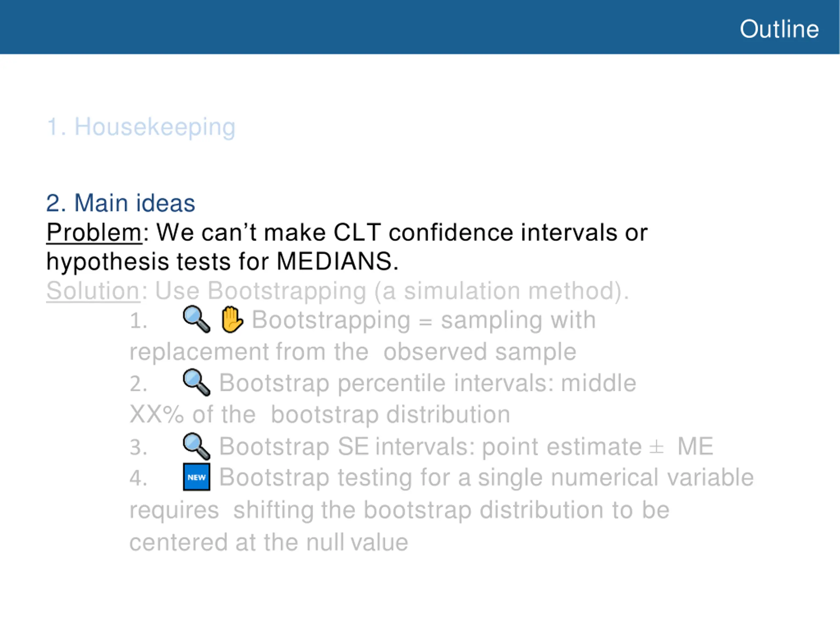Click the raised hand emoji icon

tap(232, 319)
